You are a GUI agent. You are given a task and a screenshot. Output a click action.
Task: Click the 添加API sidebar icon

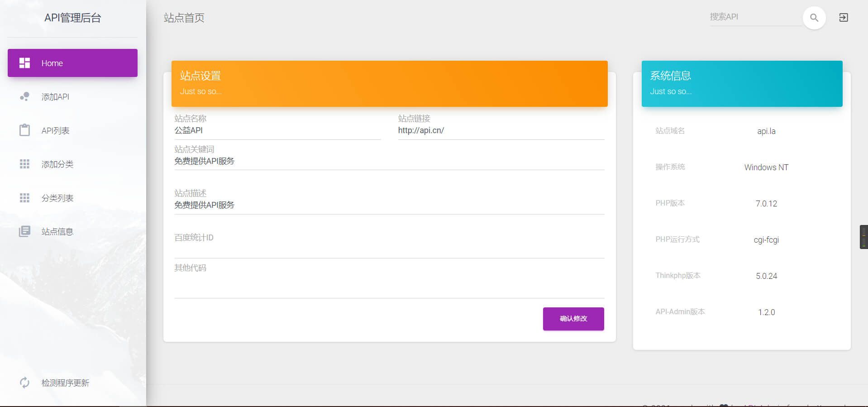pyautogui.click(x=24, y=96)
